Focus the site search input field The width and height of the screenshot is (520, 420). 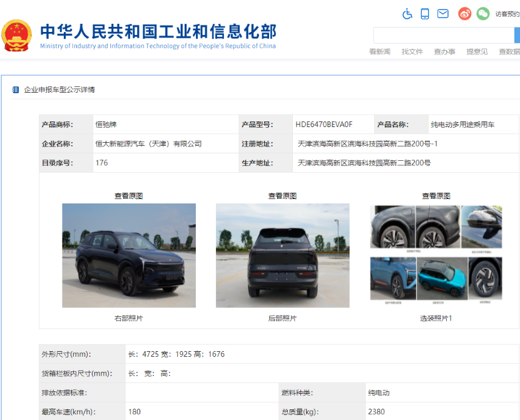(444, 35)
